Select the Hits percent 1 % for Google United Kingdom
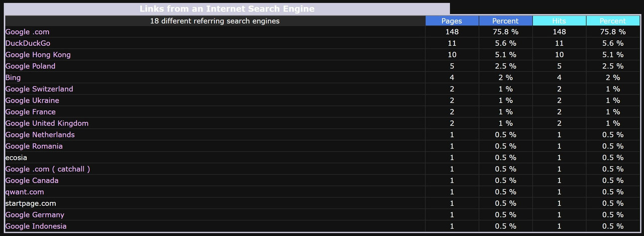 pyautogui.click(x=613, y=123)
